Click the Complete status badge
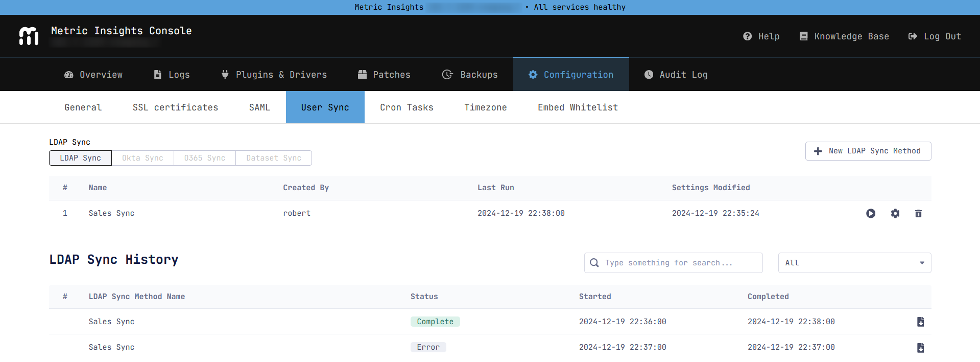Image resolution: width=980 pixels, height=362 pixels. pyautogui.click(x=435, y=322)
